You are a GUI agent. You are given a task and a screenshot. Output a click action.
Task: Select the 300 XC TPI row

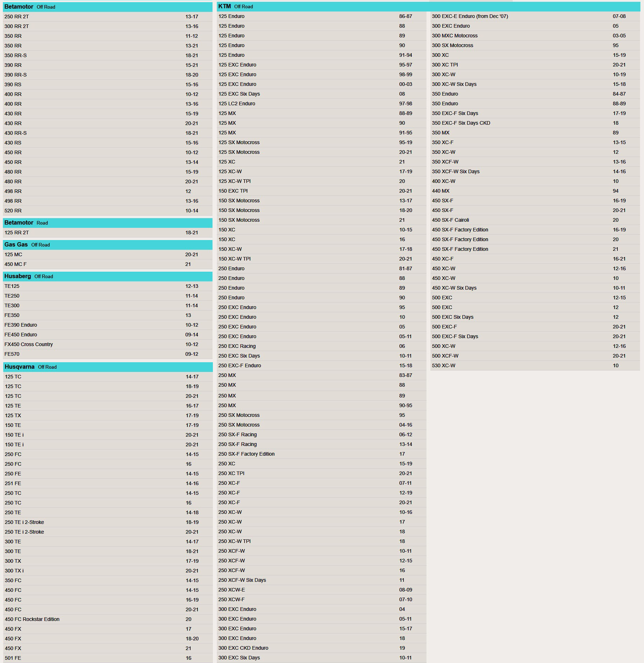coord(535,65)
